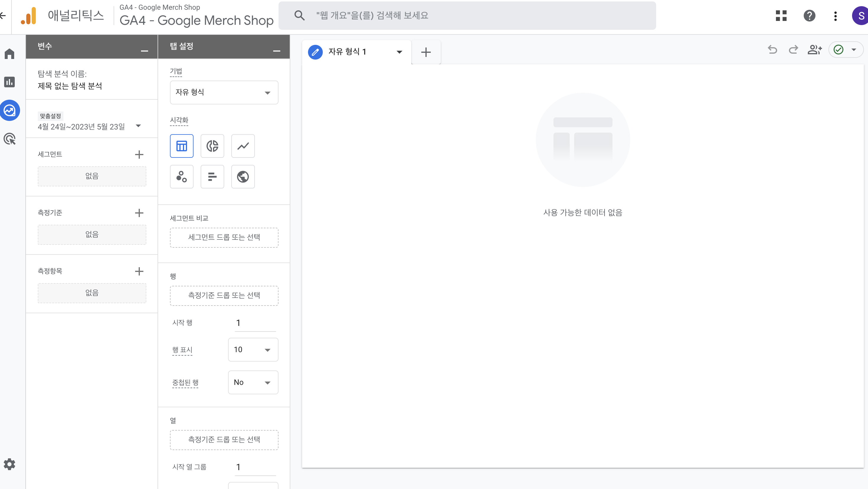Choose the scatter plot visualization
Viewport: 868px width, 489px height.
tap(182, 176)
